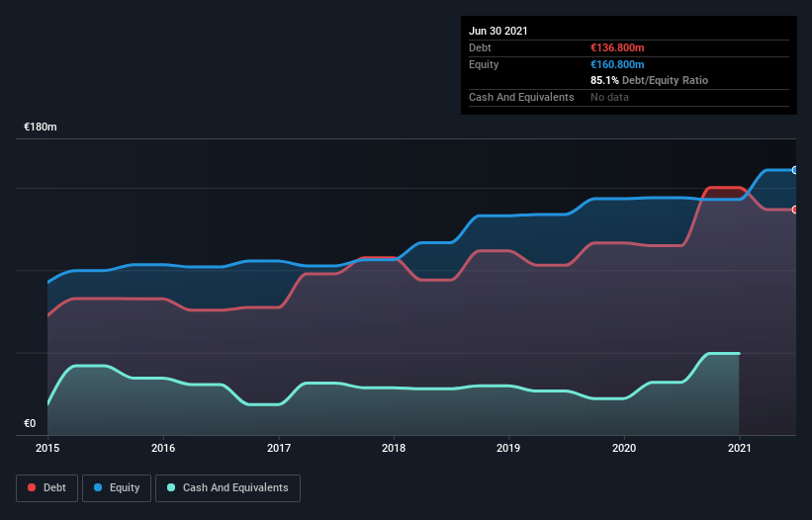812x520 pixels.
Task: Toggle Cash And Equivalents legend button
Action: coord(227,488)
